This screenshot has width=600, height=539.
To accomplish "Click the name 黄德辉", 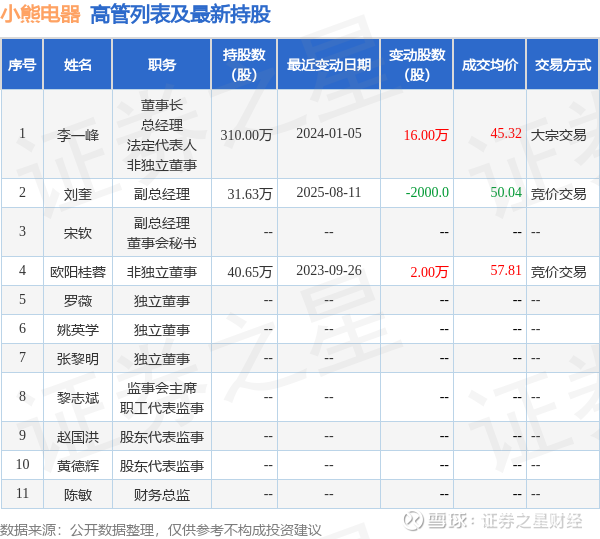I will coord(78,466).
